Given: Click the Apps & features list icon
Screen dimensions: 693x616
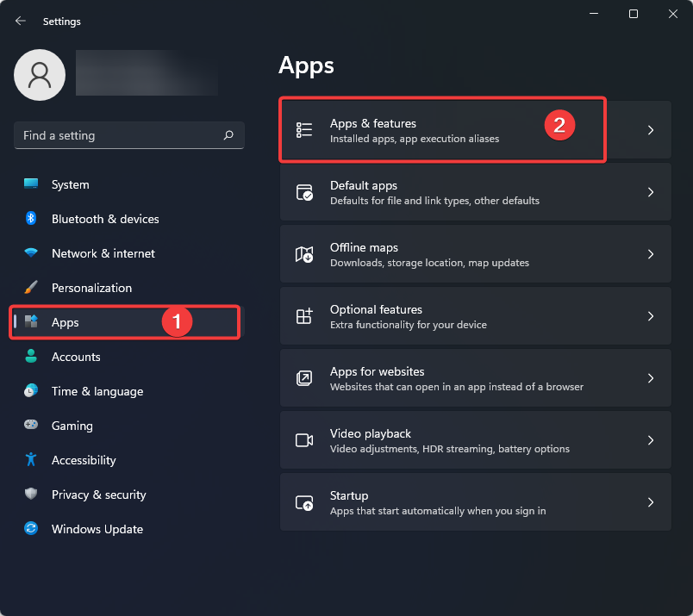Looking at the screenshot, I should 304,130.
